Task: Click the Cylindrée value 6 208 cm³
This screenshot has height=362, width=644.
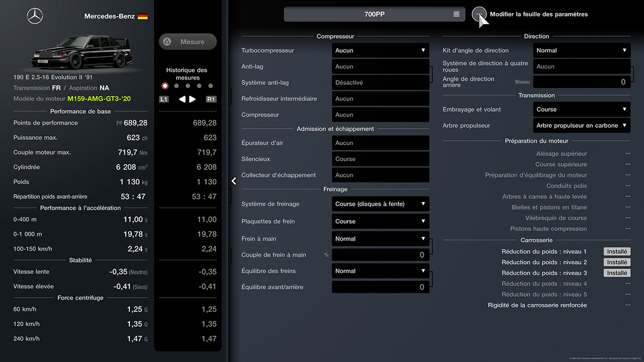Action: pos(132,167)
